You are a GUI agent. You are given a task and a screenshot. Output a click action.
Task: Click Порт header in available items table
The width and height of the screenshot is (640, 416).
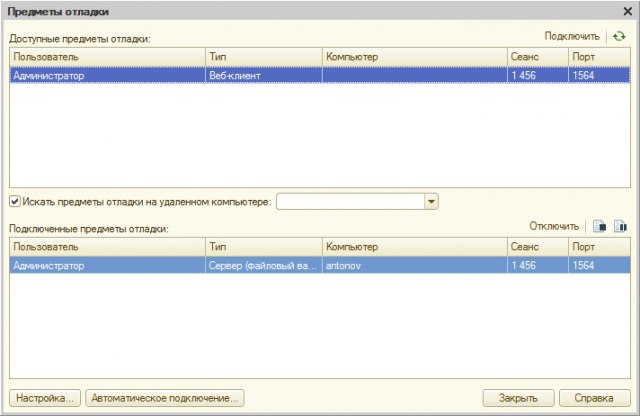599,57
